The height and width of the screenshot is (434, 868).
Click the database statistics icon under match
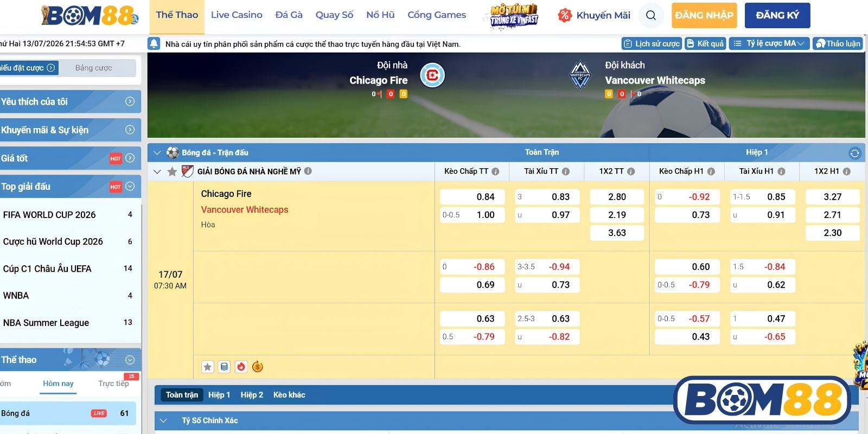(x=224, y=367)
